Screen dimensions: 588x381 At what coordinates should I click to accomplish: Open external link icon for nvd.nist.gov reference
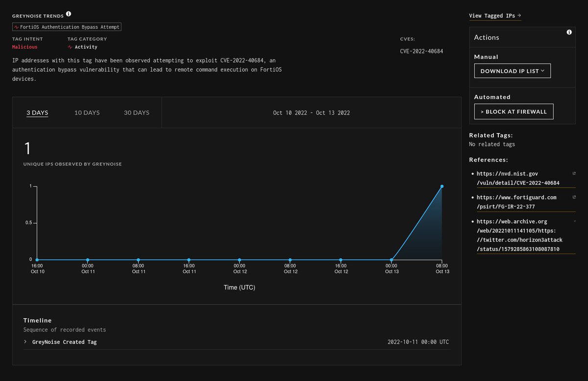pyautogui.click(x=574, y=173)
